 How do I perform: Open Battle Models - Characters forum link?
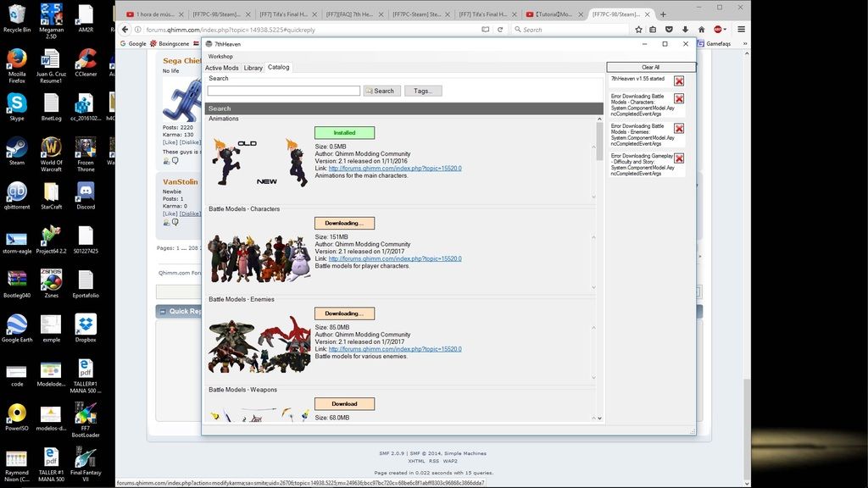[x=395, y=258]
